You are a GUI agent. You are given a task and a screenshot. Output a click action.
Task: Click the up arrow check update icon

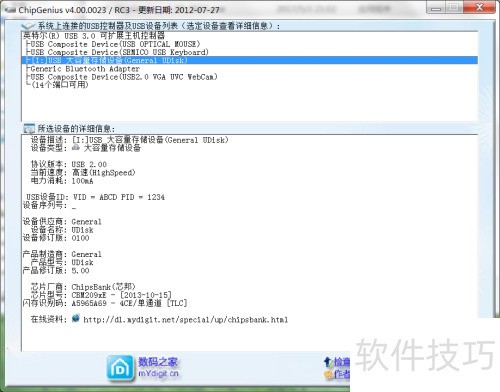pos(328,362)
